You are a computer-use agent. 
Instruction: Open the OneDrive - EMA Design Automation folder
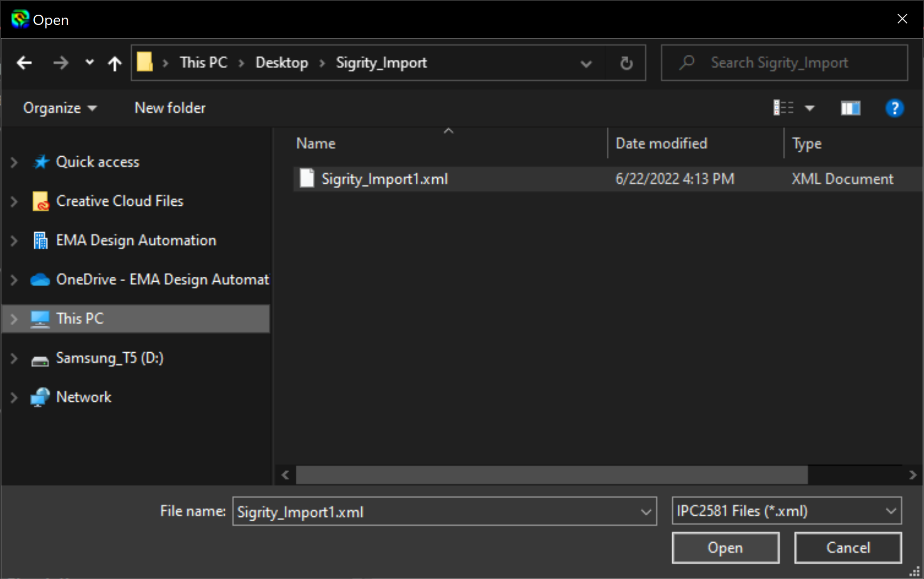click(162, 279)
